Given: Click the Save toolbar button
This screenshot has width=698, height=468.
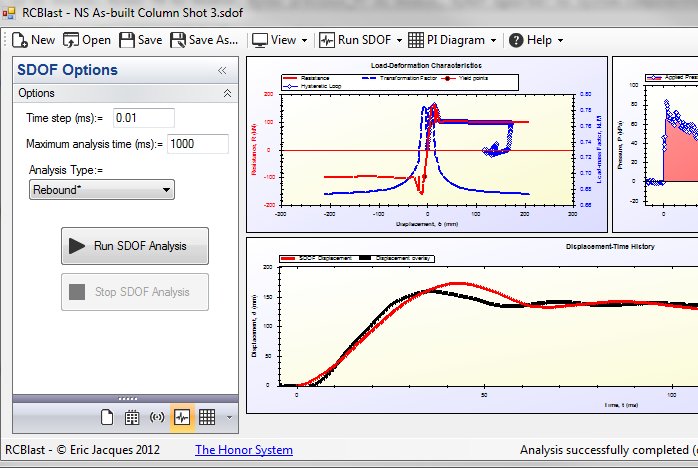Looking at the screenshot, I should click(141, 40).
